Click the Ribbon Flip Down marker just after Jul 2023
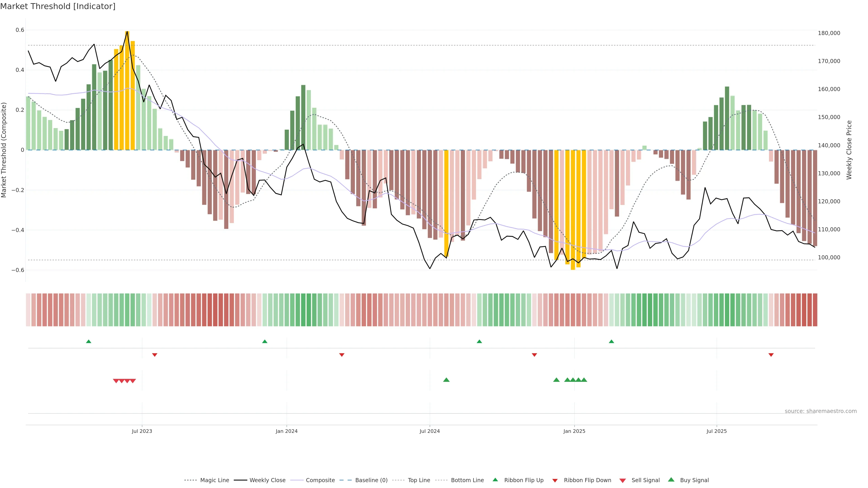Viewport: 868px width, 488px height. click(x=155, y=355)
